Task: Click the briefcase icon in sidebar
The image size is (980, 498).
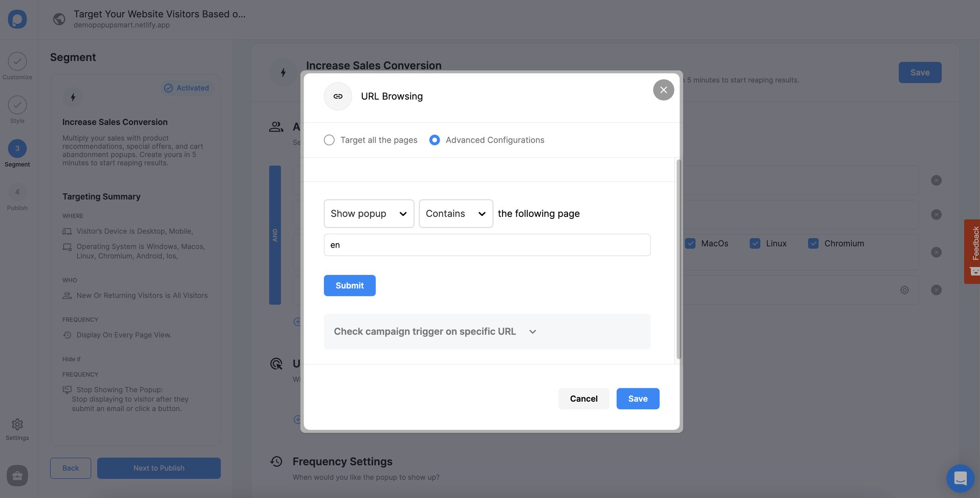Action: pos(17,475)
